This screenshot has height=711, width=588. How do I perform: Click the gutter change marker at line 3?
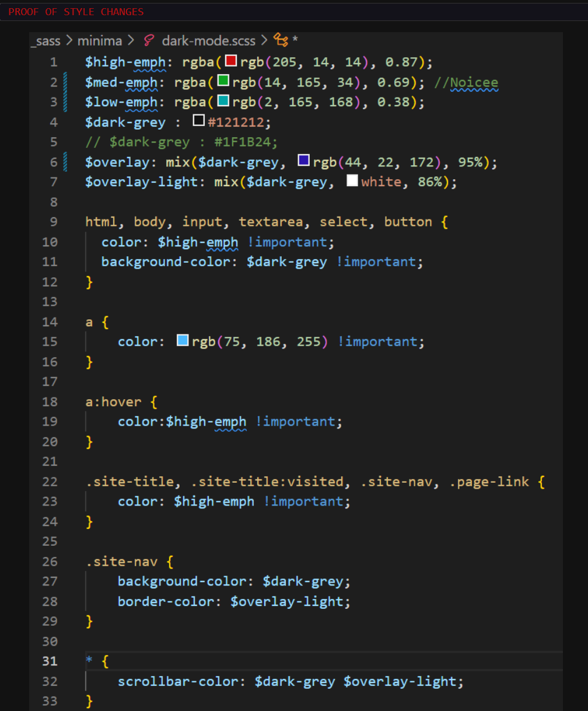pos(65,101)
